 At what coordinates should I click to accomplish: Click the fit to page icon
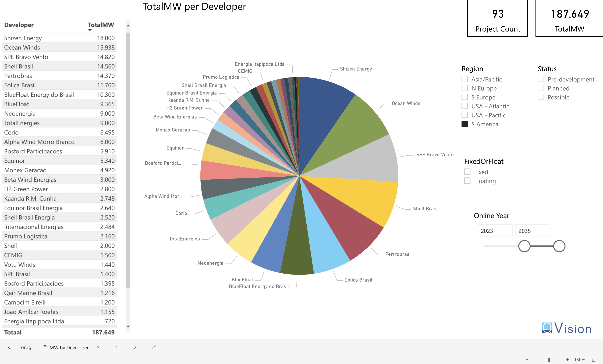[x=593, y=360]
